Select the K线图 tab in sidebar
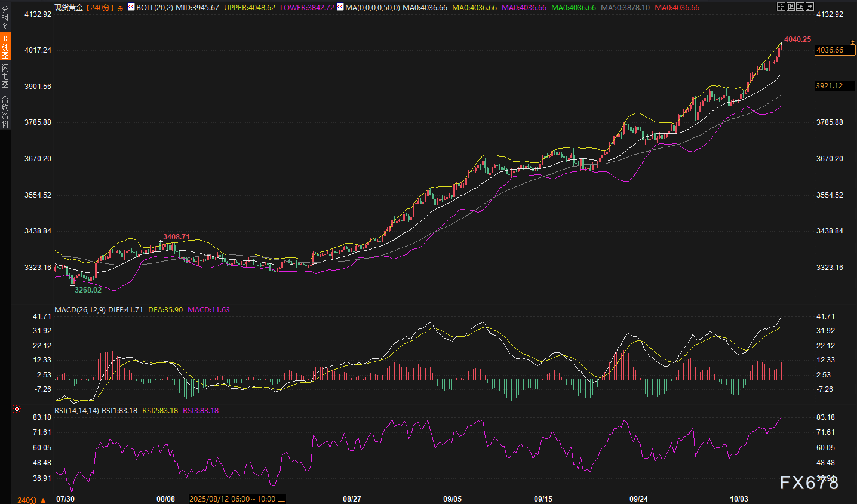The image size is (857, 504). (5, 47)
